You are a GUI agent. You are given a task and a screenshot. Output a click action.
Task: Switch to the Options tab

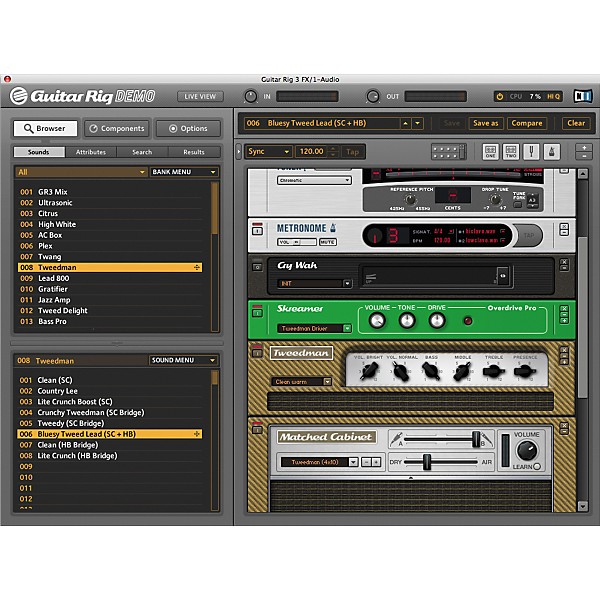[x=188, y=128]
